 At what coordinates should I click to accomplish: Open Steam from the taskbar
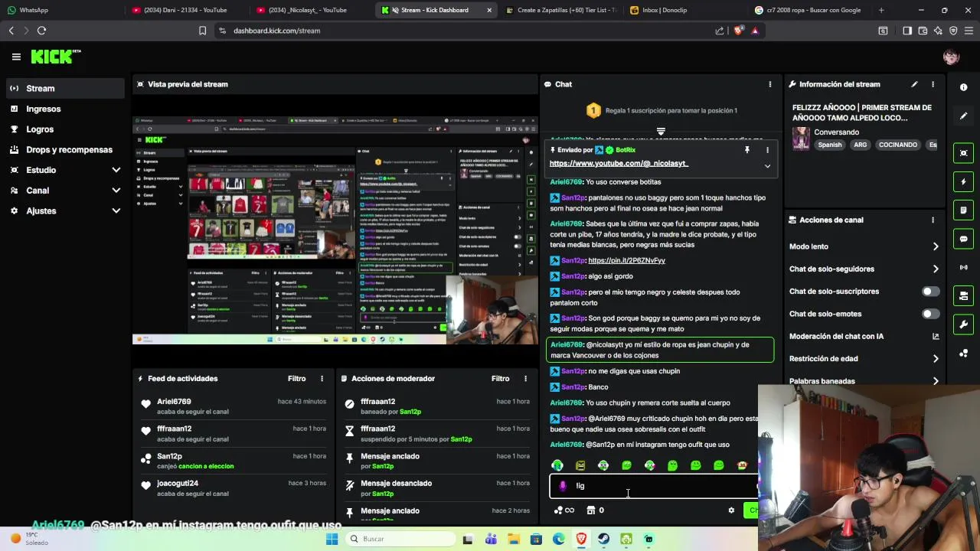click(x=603, y=539)
